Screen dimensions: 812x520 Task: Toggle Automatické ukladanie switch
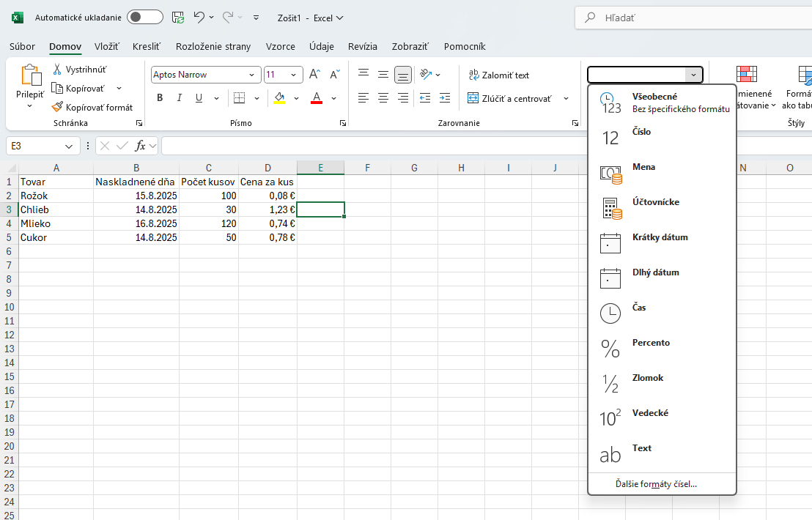point(144,17)
